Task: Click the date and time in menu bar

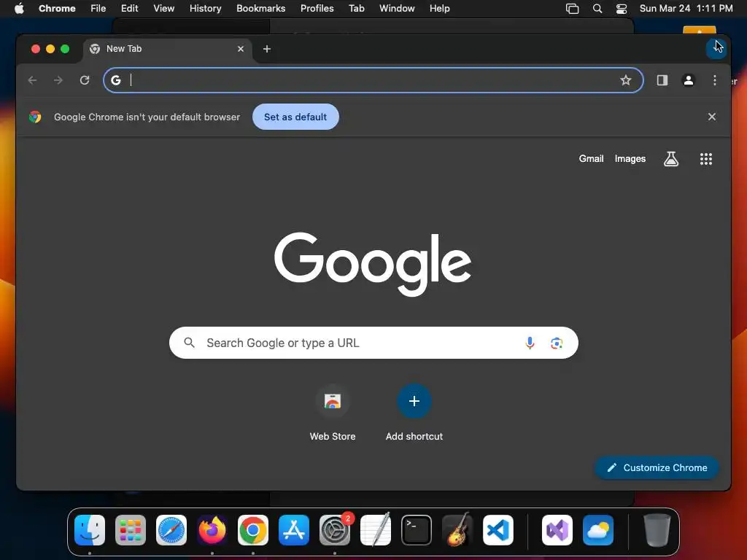Action: tap(686, 8)
